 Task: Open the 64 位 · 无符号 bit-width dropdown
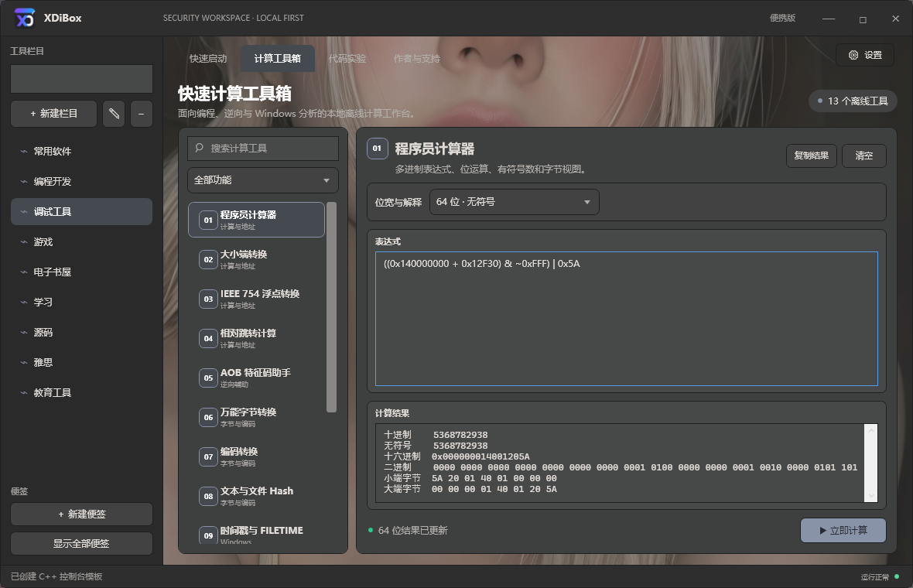[515, 202]
